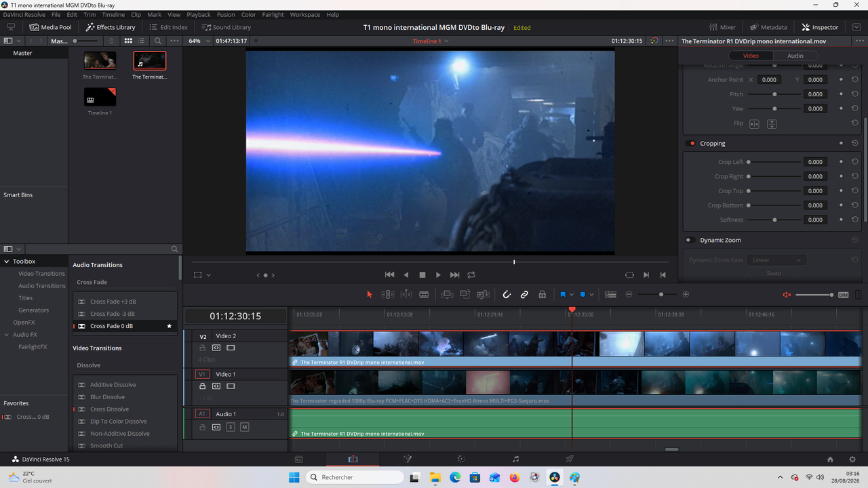
Task: Open the Timeline menu
Action: [113, 14]
